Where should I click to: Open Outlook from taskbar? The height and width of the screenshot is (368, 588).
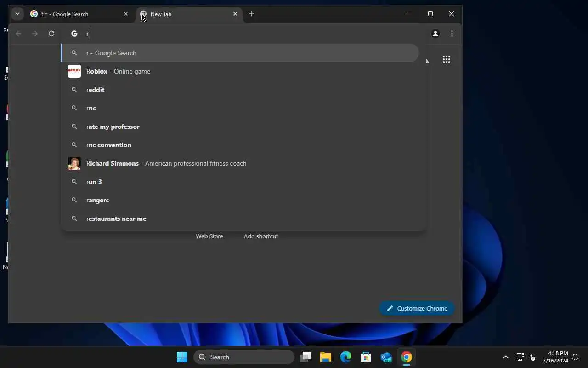386,357
